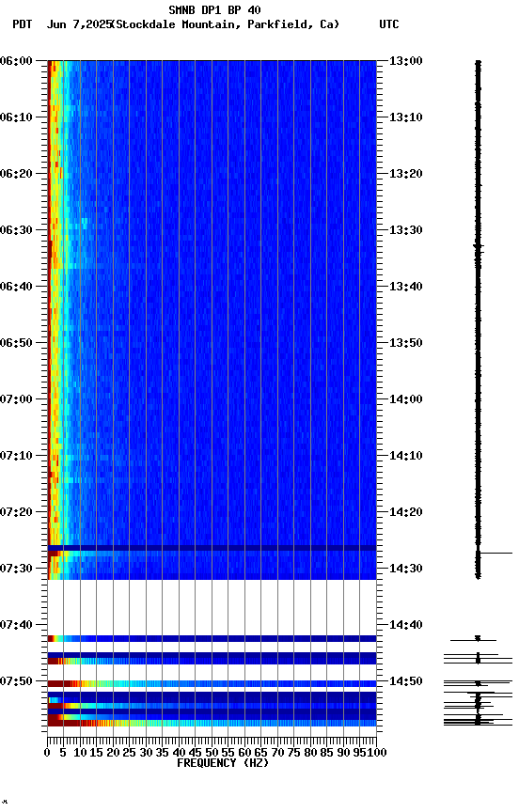
Task: Click the bottom-most broadband spectrogram strip
Action: [212, 724]
